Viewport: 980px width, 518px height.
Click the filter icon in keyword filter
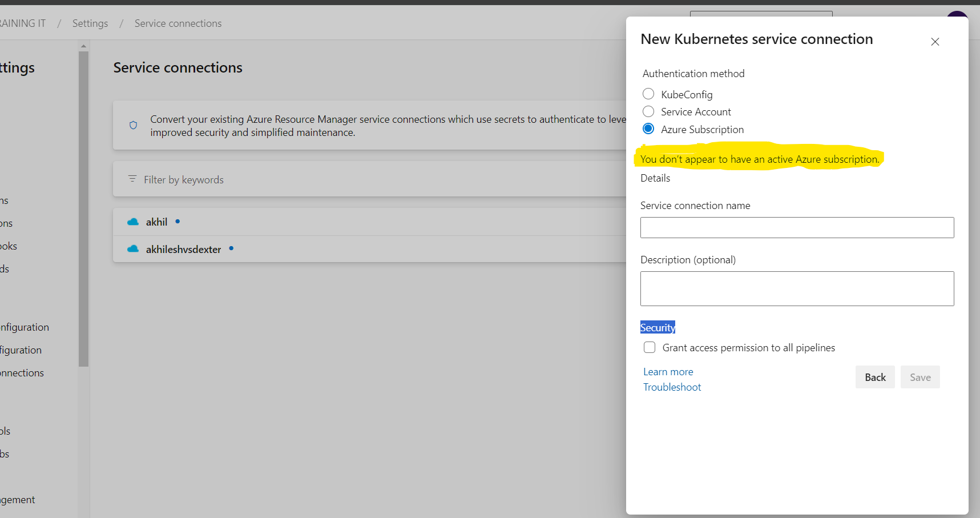point(132,179)
